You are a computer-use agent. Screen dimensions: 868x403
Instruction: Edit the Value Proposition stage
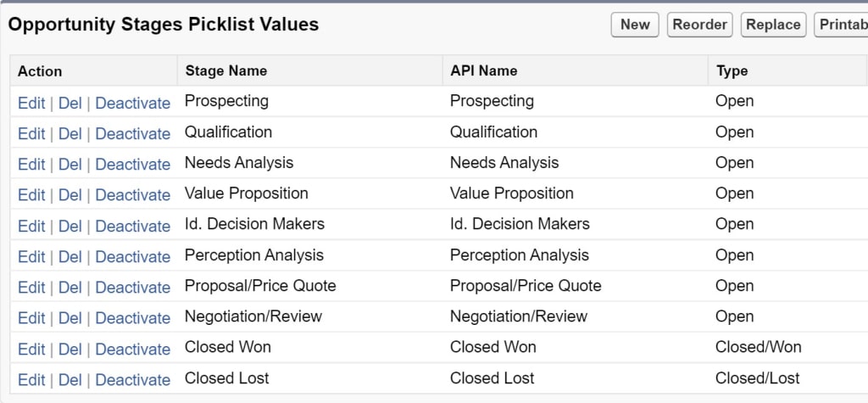click(31, 194)
